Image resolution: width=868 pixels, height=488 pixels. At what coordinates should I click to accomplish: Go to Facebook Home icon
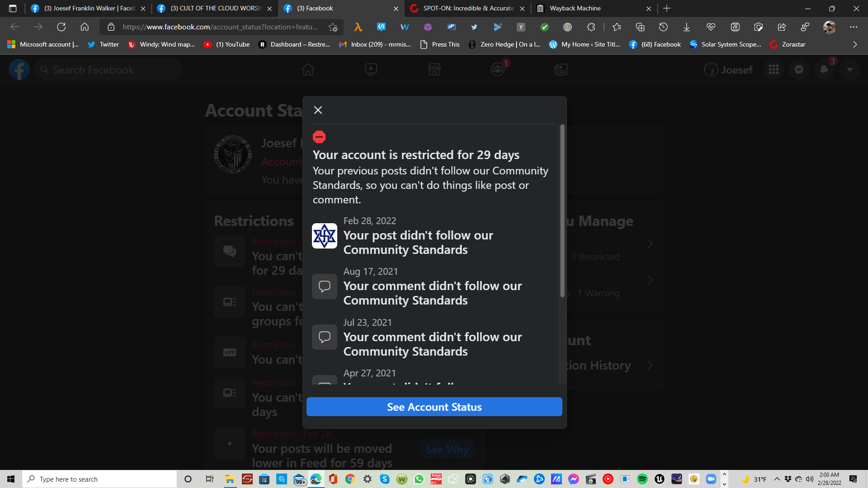(308, 70)
